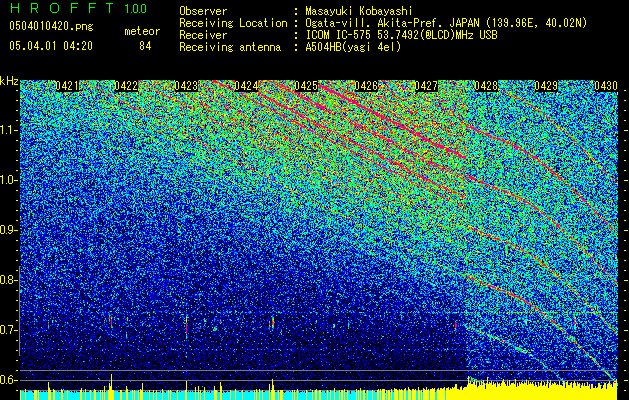Image resolution: width=629 pixels, height=400 pixels.
Task: Click the 0426 time marker
Action: [x=366, y=86]
